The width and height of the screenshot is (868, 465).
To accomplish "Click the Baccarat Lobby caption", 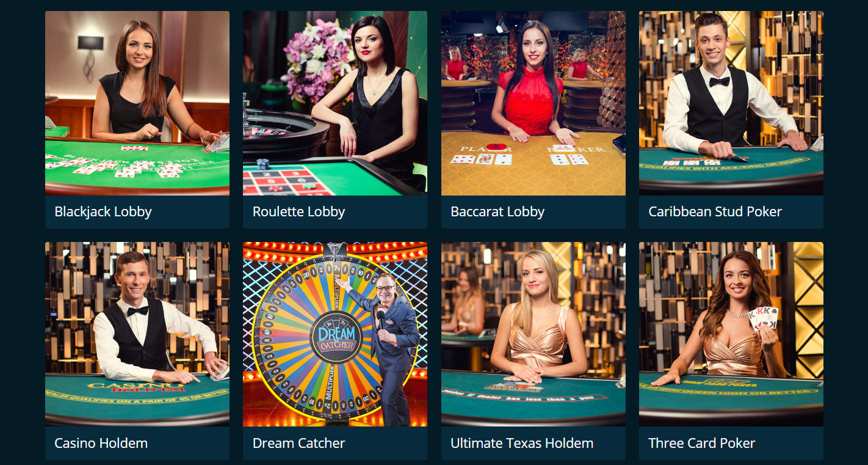I will [x=497, y=212].
